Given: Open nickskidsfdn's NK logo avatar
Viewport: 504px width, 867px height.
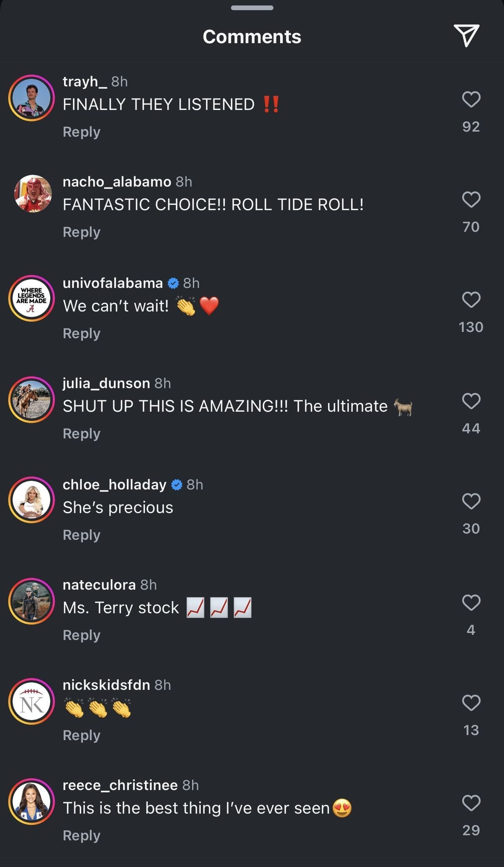Looking at the screenshot, I should point(31,701).
